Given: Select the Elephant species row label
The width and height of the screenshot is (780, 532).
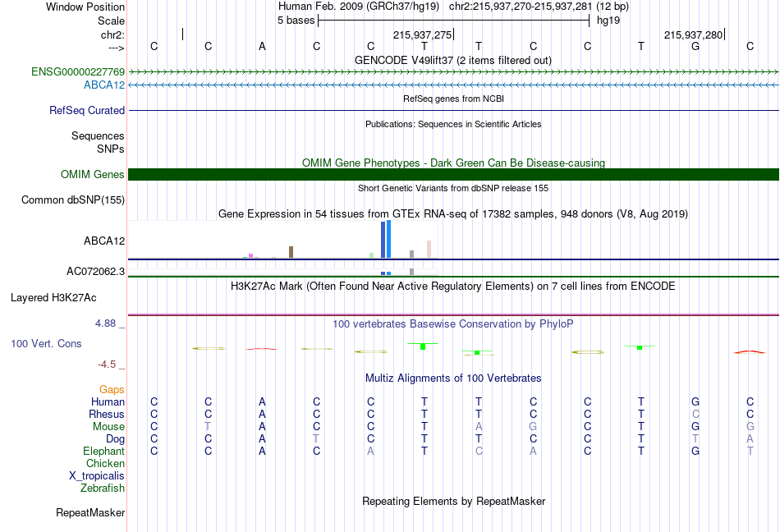Looking at the screenshot, I should click(103, 451).
